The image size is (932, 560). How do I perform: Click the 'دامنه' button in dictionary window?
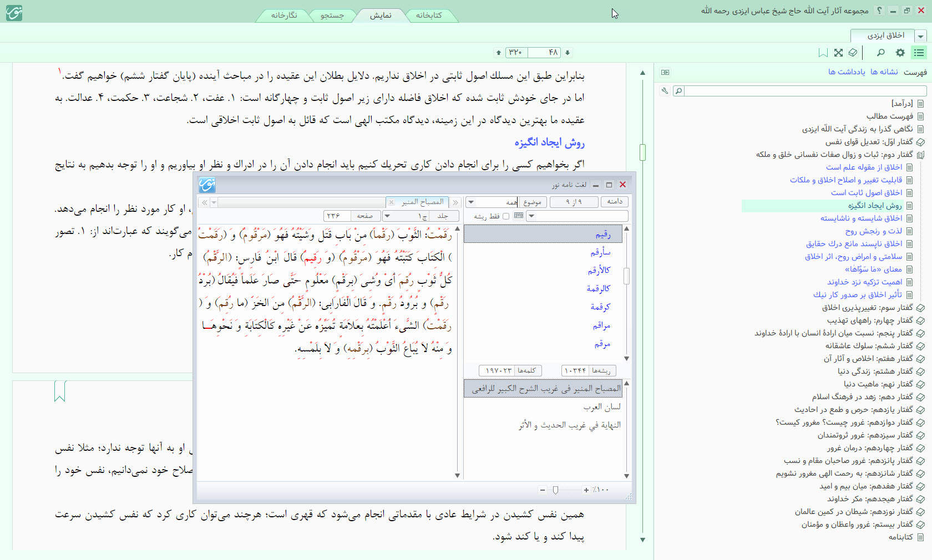[x=615, y=201]
